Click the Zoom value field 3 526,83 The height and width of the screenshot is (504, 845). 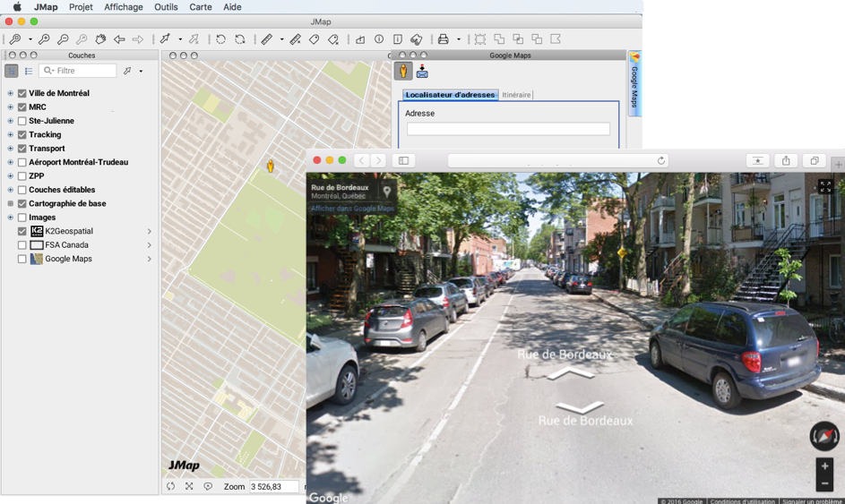[274, 486]
